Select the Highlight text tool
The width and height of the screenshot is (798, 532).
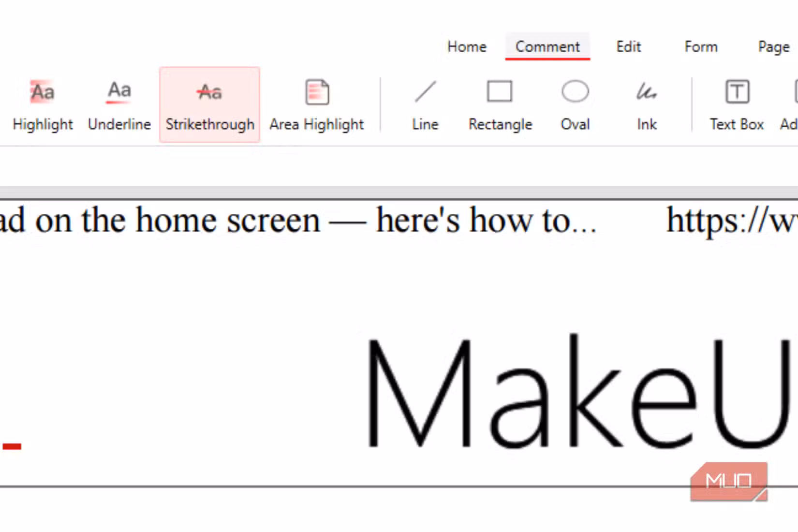pos(43,105)
